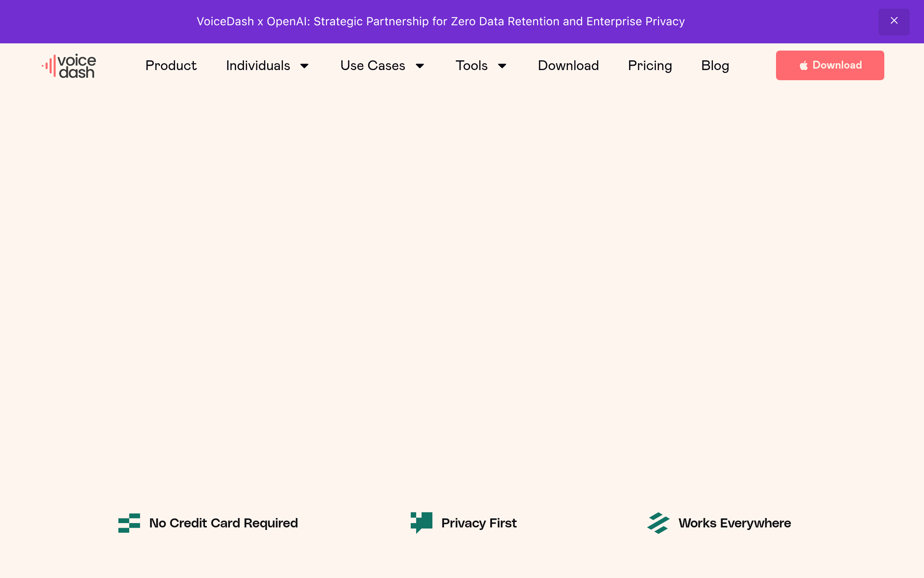Go to the Download nav link

click(x=568, y=65)
